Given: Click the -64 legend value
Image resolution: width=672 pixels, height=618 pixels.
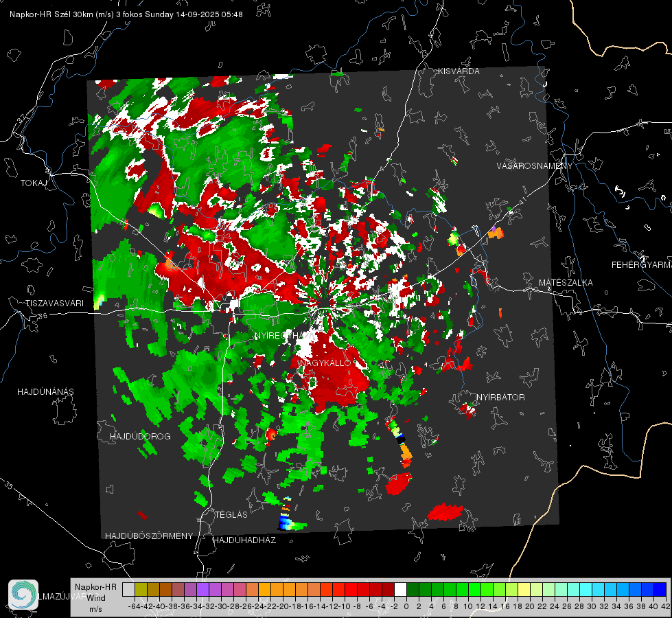Looking at the screenshot, I should click(135, 606).
